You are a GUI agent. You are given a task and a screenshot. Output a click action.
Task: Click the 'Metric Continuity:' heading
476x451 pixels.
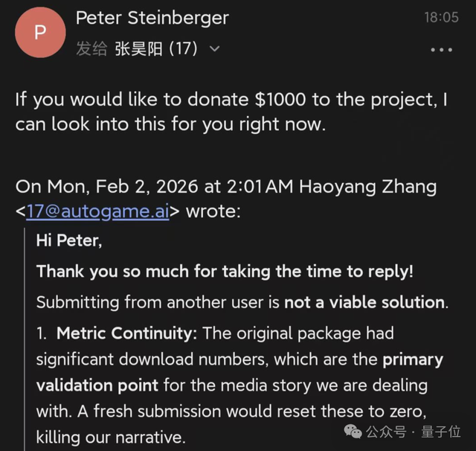(x=126, y=333)
